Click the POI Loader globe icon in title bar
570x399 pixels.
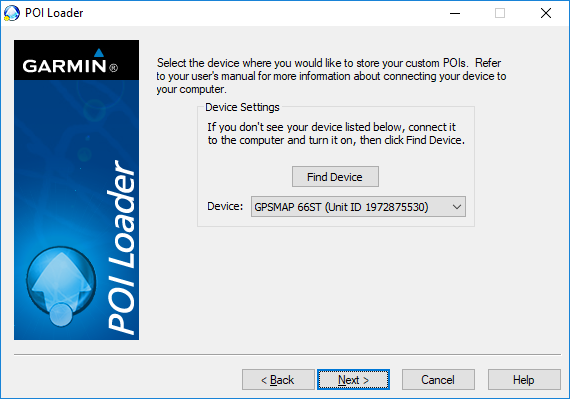[11, 13]
